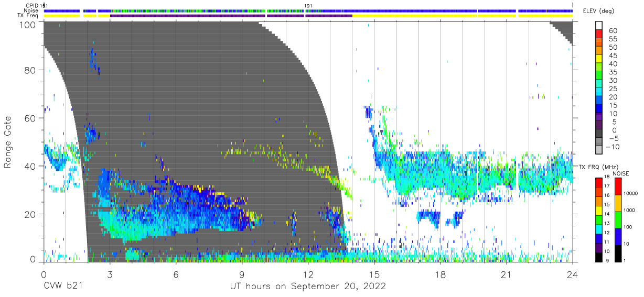Click the x-axis tick label "21"
Image resolution: width=644 pixels, height=297 pixels.
pyautogui.click(x=507, y=274)
